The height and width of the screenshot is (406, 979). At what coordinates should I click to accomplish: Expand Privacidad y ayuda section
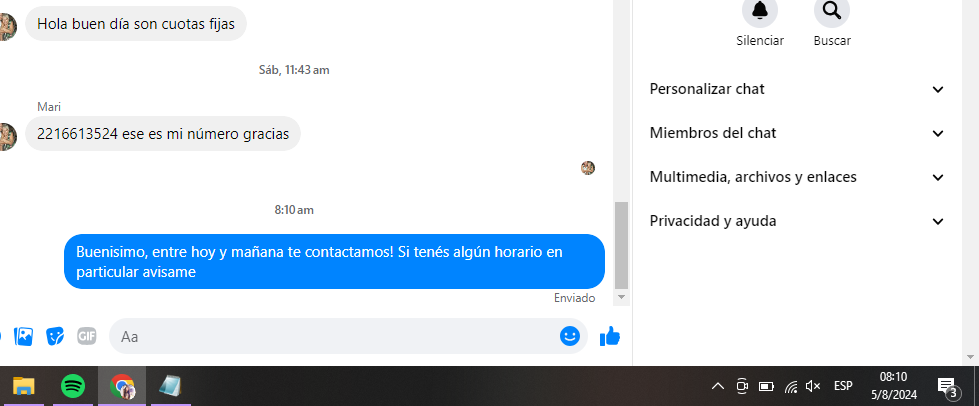[x=797, y=221]
